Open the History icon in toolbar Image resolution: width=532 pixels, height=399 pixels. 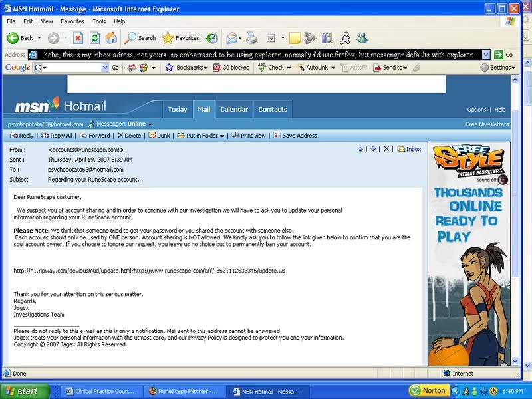point(212,38)
